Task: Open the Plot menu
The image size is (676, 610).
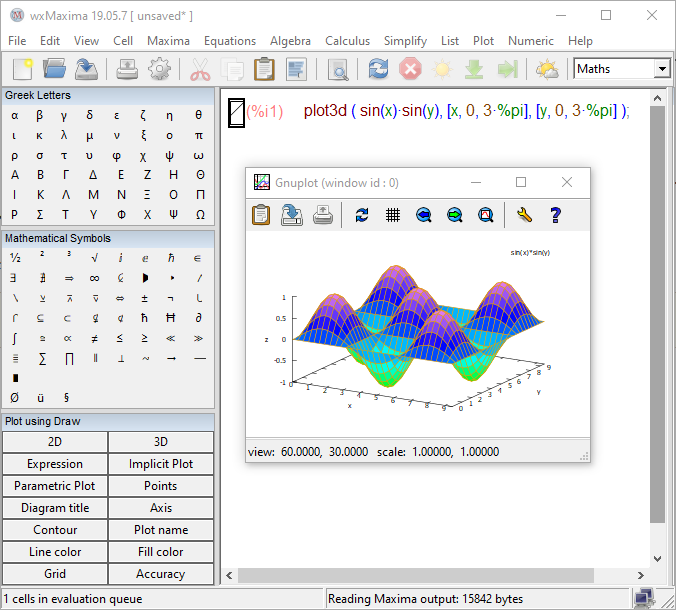Action: [x=483, y=41]
